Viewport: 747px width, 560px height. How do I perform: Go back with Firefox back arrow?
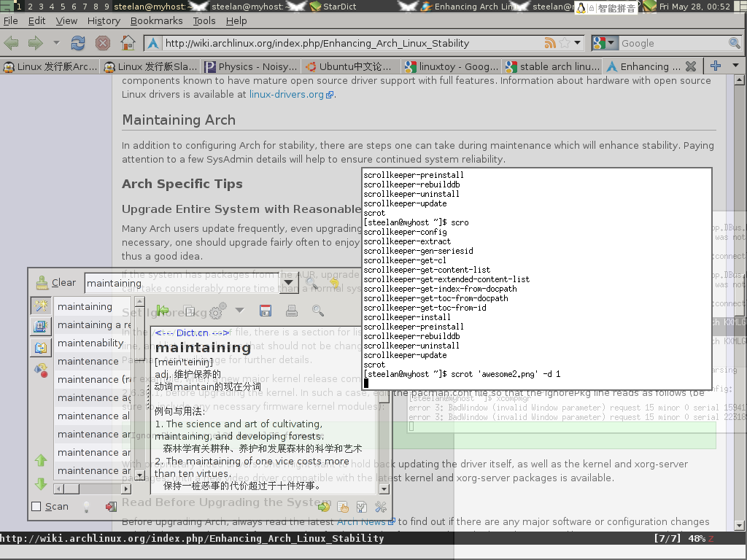point(12,43)
